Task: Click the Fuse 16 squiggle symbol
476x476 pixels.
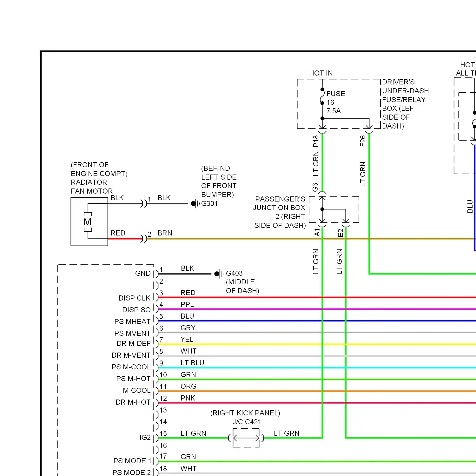Action: click(x=322, y=96)
